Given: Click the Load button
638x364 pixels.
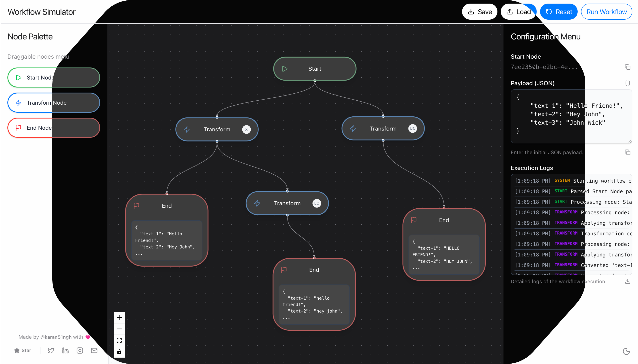Looking at the screenshot, I should [x=518, y=12].
